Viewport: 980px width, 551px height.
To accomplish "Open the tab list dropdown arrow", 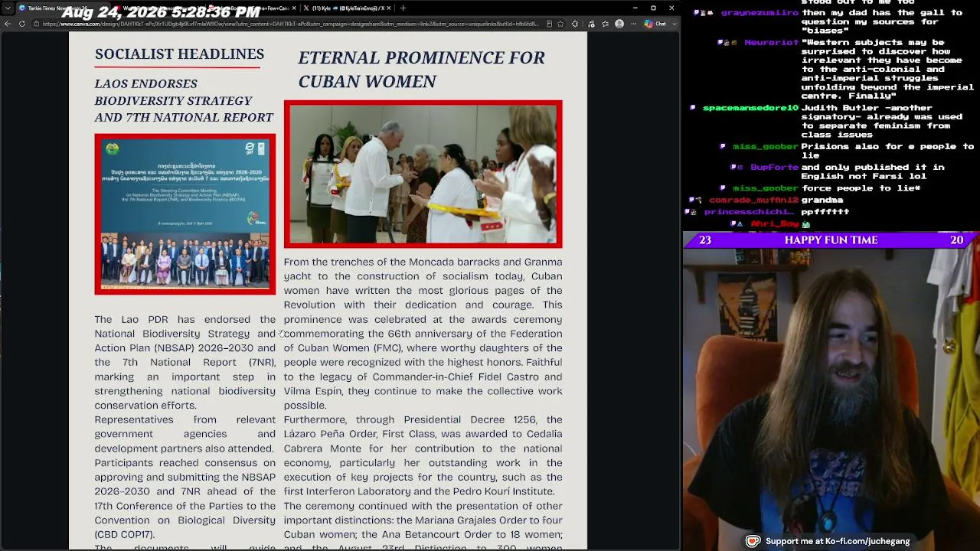I will tap(7, 8).
